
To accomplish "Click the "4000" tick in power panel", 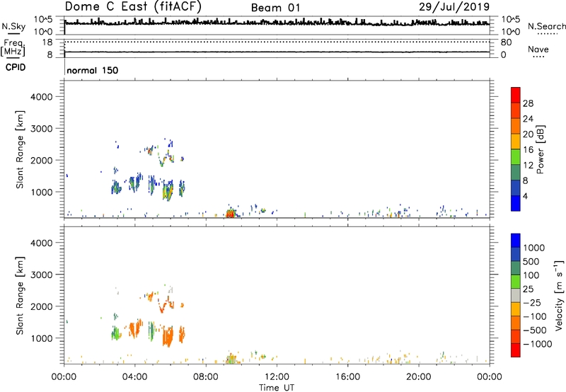I will [x=42, y=97].
